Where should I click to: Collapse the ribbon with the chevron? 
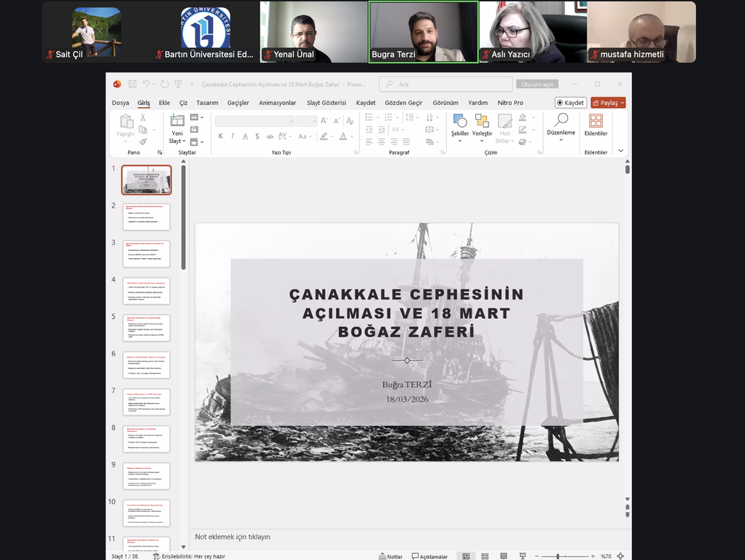click(x=621, y=150)
